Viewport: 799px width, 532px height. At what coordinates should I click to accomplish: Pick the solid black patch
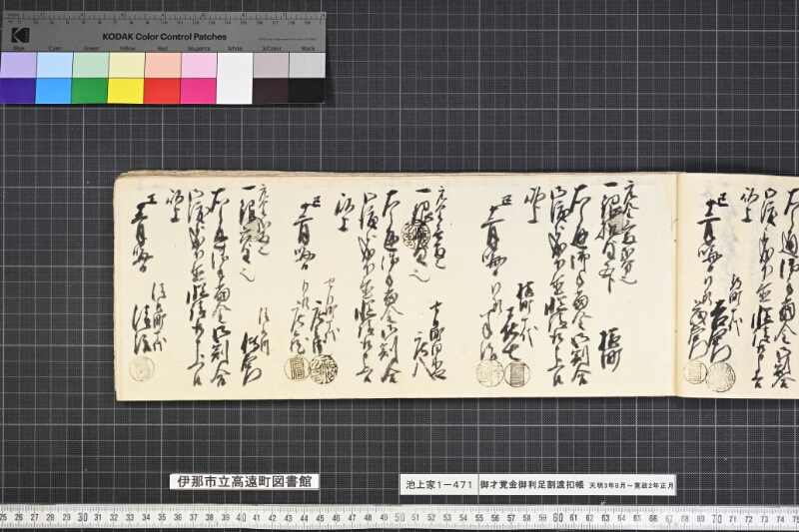click(307, 91)
